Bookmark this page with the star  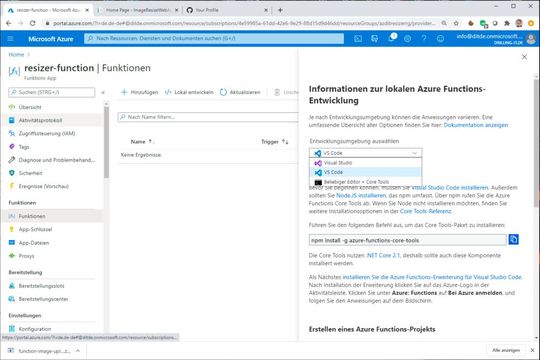[456, 23]
